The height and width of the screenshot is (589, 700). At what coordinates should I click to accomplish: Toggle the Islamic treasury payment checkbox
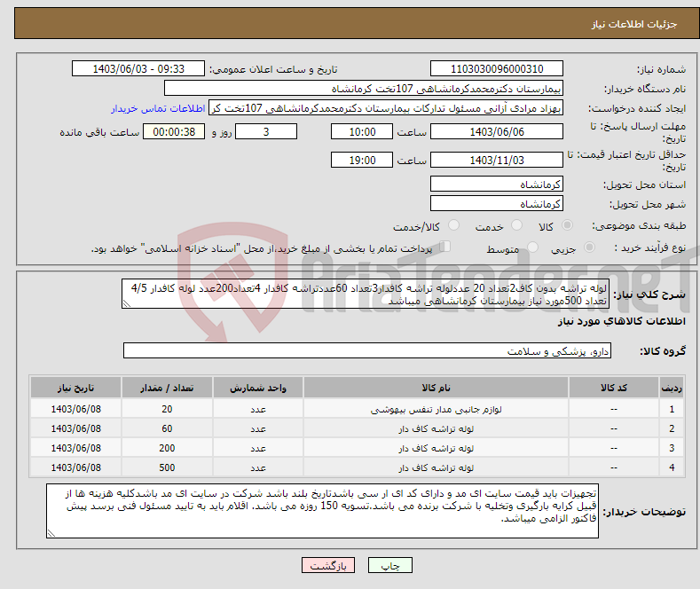[x=445, y=246]
